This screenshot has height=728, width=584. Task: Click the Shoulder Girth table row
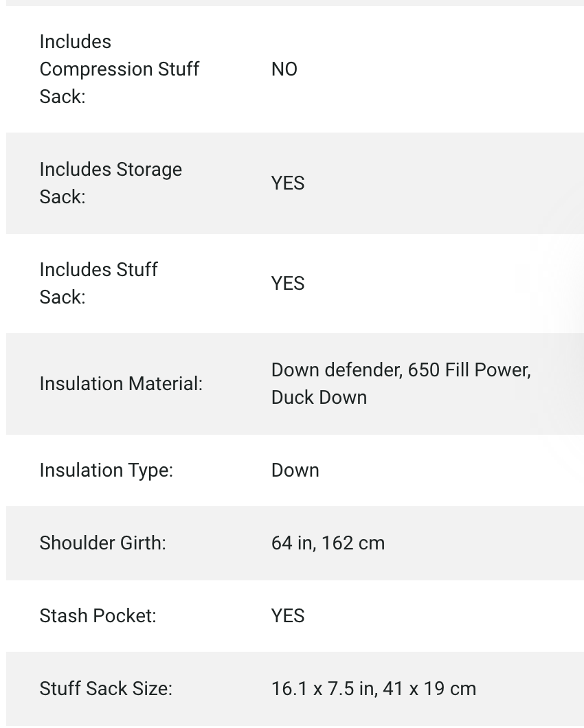[481, 543]
